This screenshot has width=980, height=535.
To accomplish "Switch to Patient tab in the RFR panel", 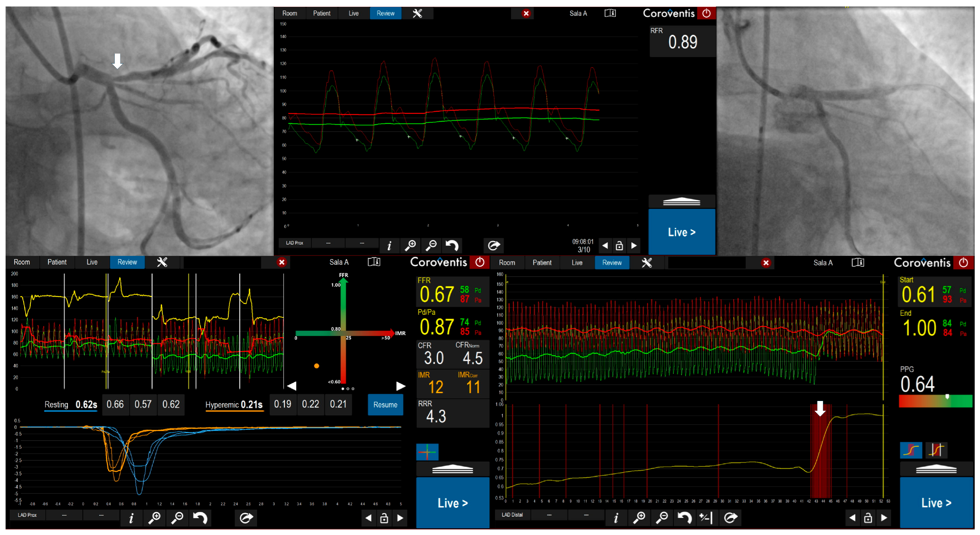I will (x=321, y=13).
